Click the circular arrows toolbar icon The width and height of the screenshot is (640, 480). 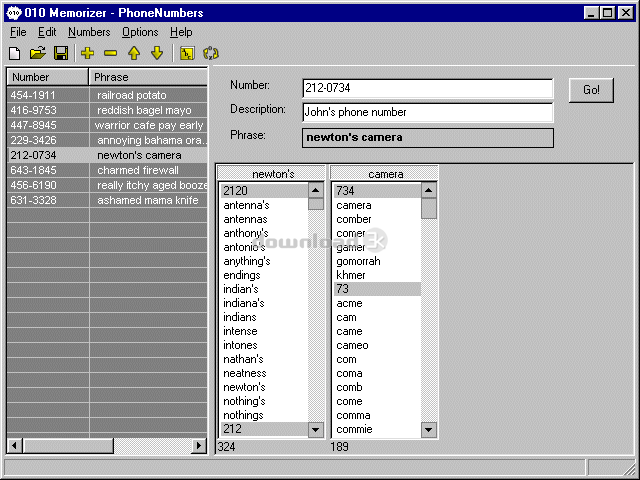(x=211, y=53)
